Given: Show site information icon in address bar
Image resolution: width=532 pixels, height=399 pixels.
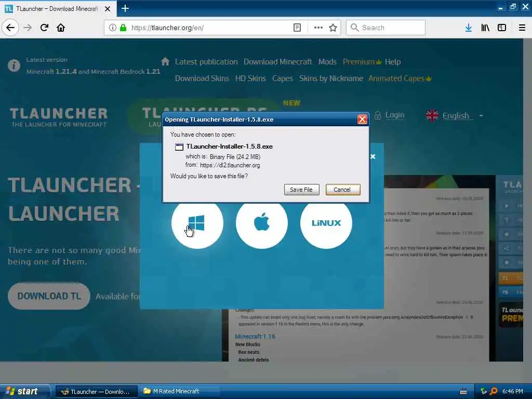Looking at the screenshot, I should point(113,28).
